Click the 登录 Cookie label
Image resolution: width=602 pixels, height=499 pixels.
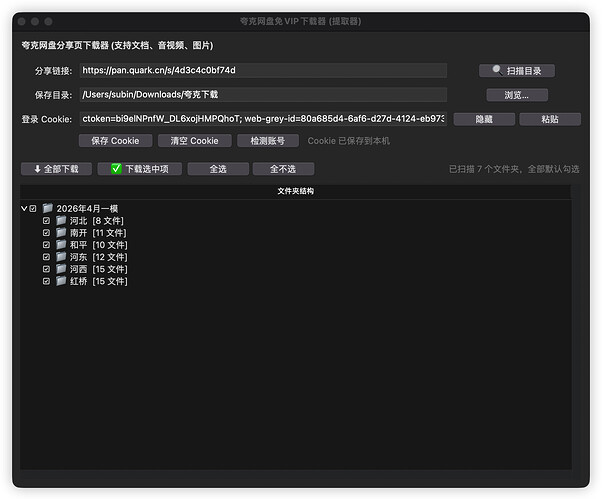[47, 119]
